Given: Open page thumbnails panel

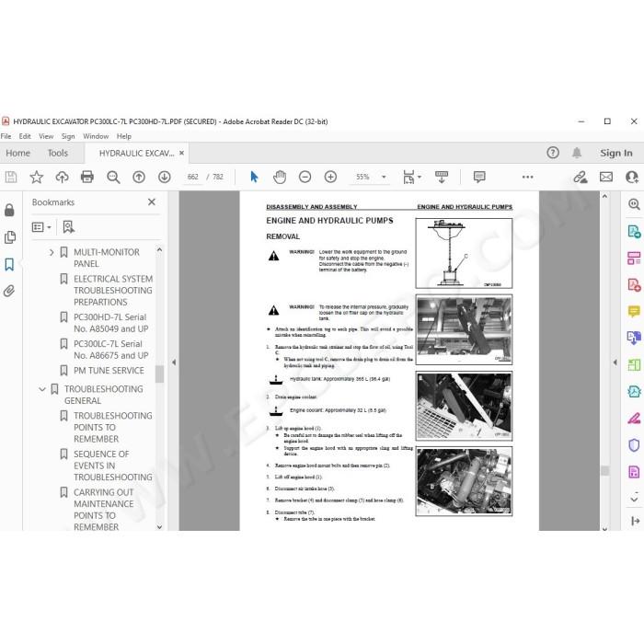Looking at the screenshot, I should pyautogui.click(x=9, y=237).
